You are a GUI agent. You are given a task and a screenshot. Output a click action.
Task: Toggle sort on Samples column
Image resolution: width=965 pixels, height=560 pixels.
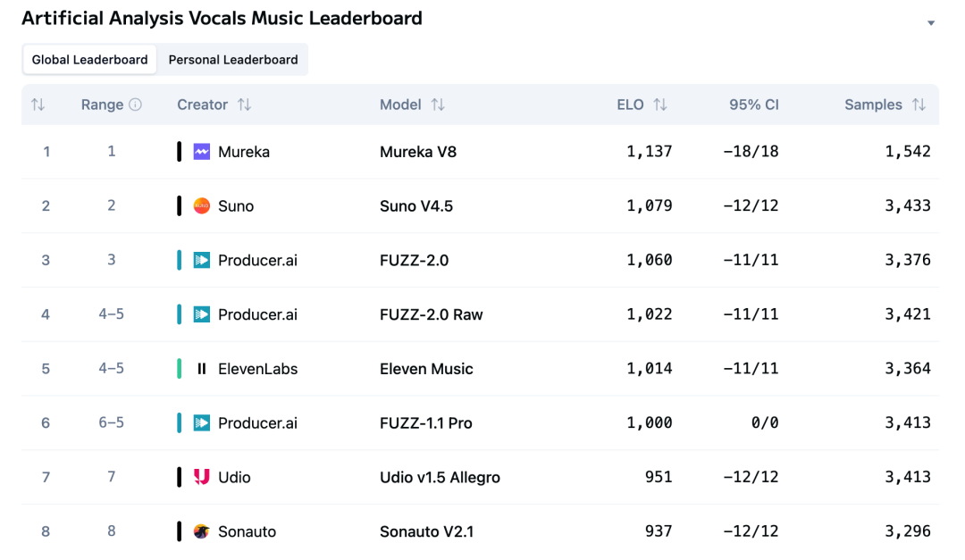pyautogui.click(x=919, y=104)
